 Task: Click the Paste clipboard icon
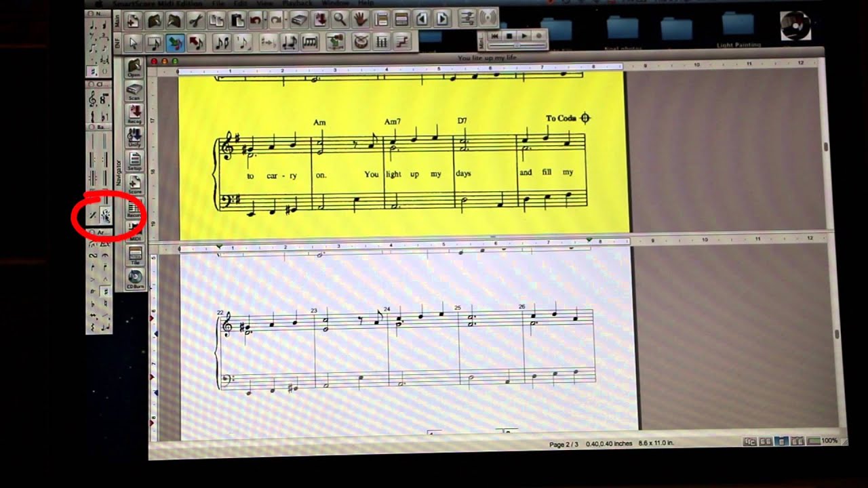(x=237, y=20)
